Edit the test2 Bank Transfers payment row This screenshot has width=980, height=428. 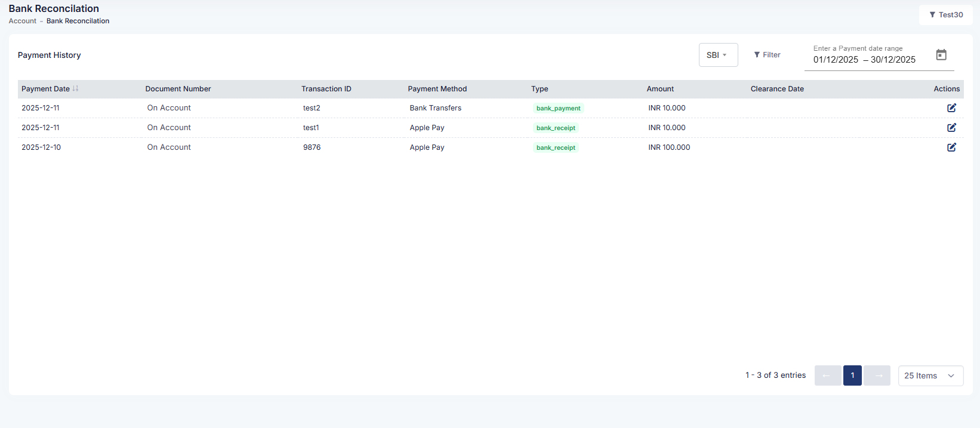951,108
